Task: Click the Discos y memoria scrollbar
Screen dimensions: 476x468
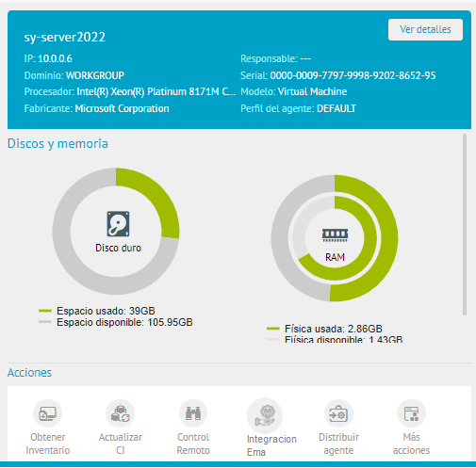Action: coord(465,224)
